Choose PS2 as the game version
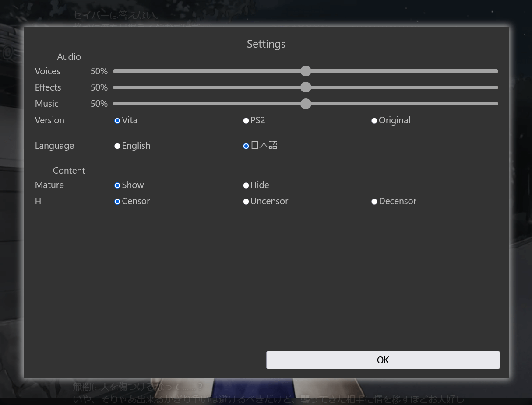This screenshot has width=532, height=405. pos(246,121)
